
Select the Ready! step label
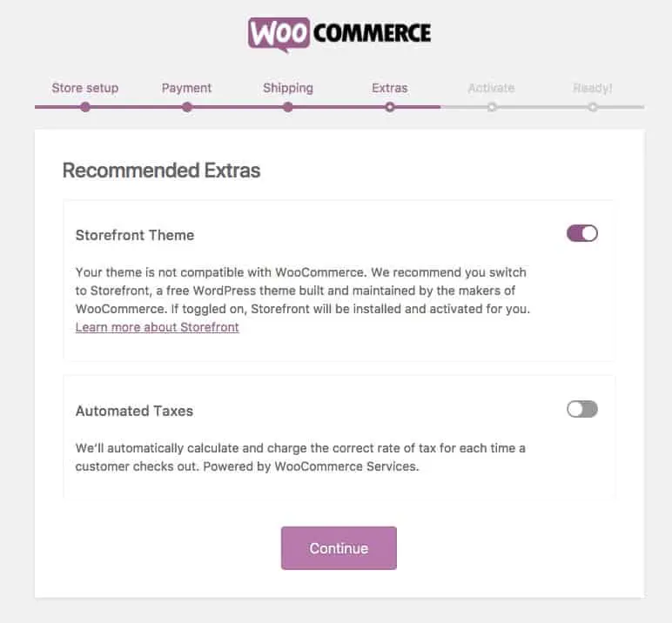[x=593, y=88]
